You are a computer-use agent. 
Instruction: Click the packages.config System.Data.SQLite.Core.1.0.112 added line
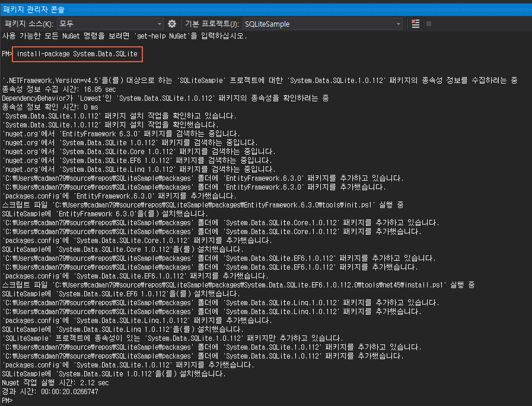click(138, 241)
